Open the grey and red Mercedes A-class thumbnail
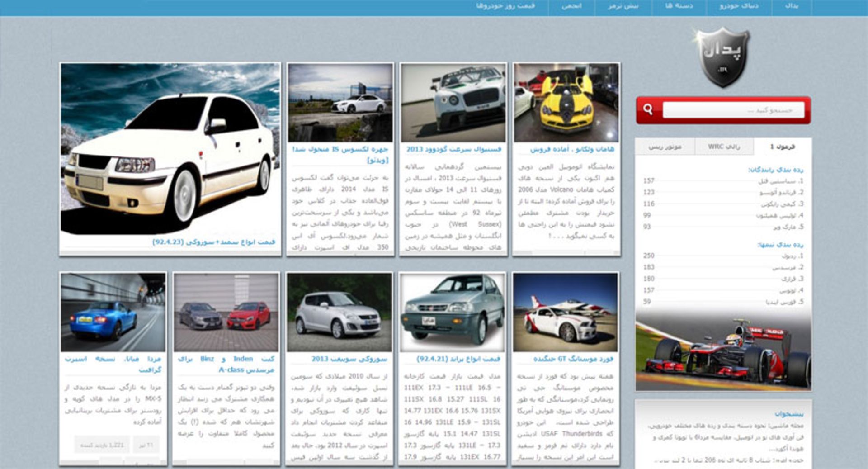This screenshot has height=469, width=868. point(226,312)
